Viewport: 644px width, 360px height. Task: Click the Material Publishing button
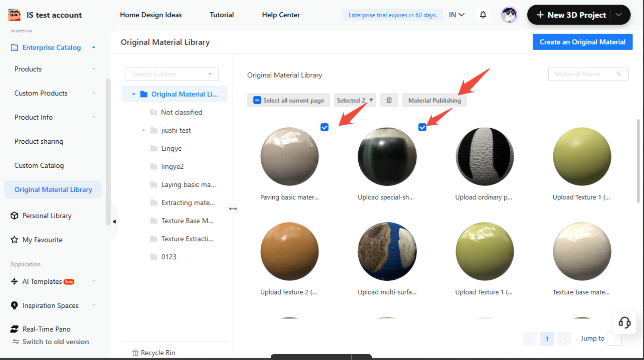(434, 100)
